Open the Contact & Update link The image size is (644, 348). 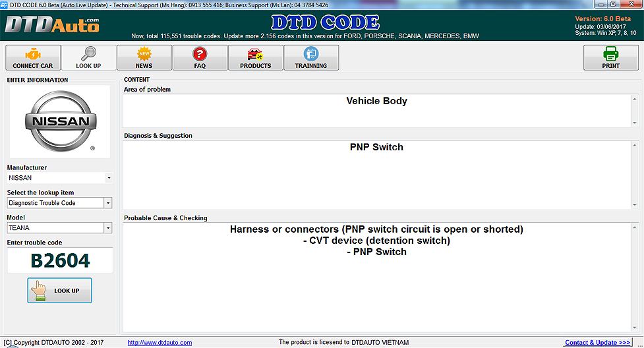[597, 343]
